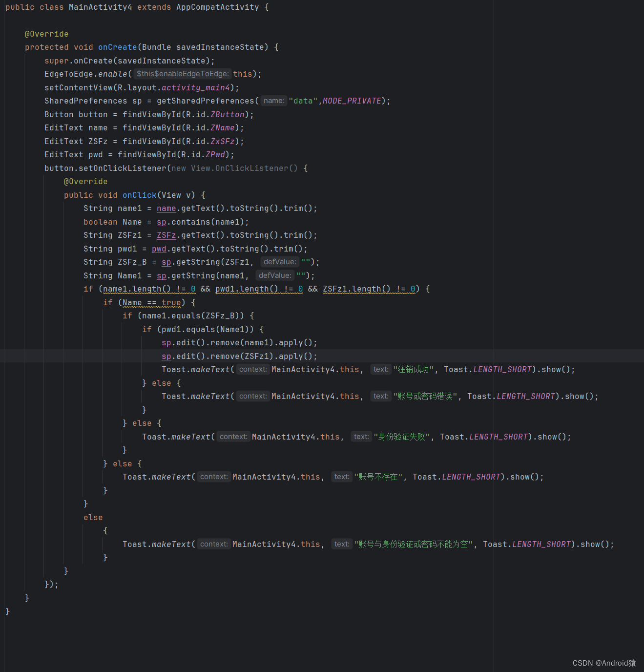Click the final standalone else keyword
The width and height of the screenshot is (644, 672).
(93, 517)
